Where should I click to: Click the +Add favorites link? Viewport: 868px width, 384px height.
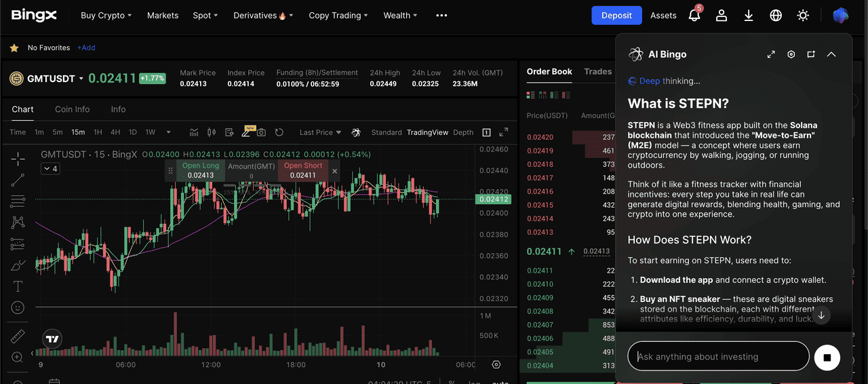(86, 48)
